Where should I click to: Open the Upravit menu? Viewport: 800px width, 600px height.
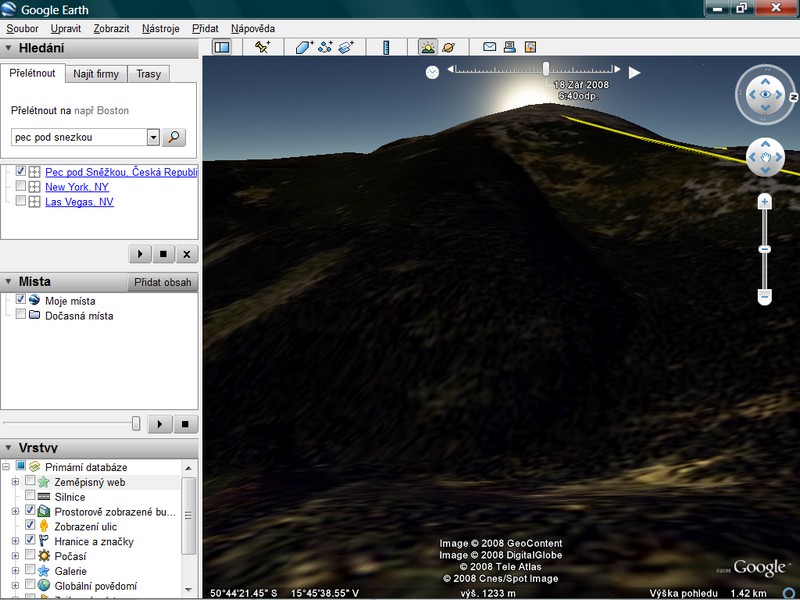coord(66,29)
